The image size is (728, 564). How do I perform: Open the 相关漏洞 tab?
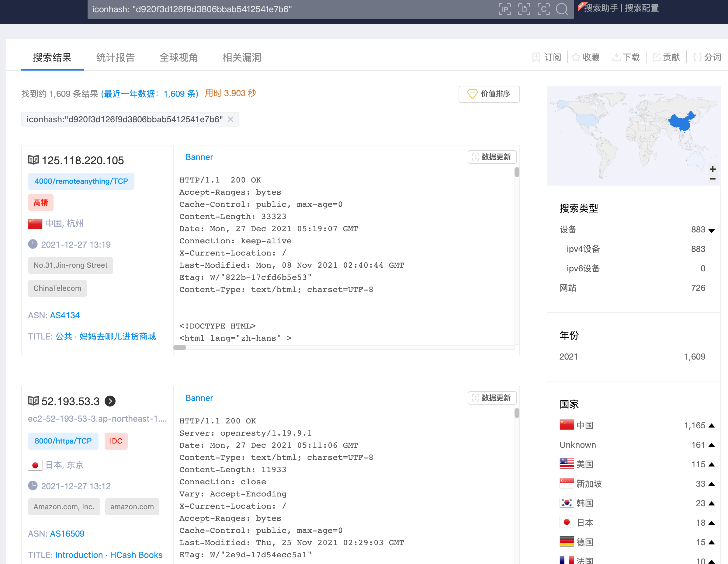coord(242,57)
